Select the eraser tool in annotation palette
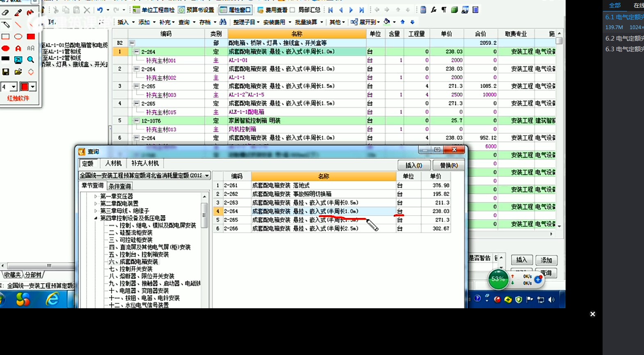This screenshot has height=355, width=644. click(6, 13)
